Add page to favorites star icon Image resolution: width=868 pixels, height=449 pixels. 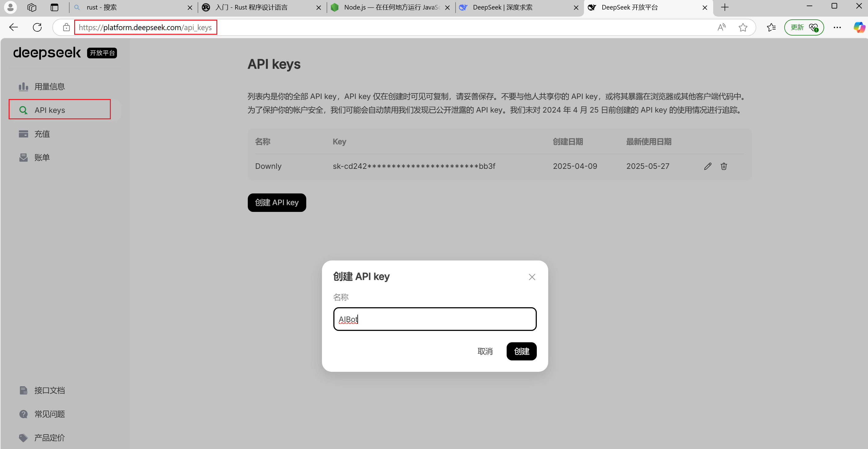[743, 27]
